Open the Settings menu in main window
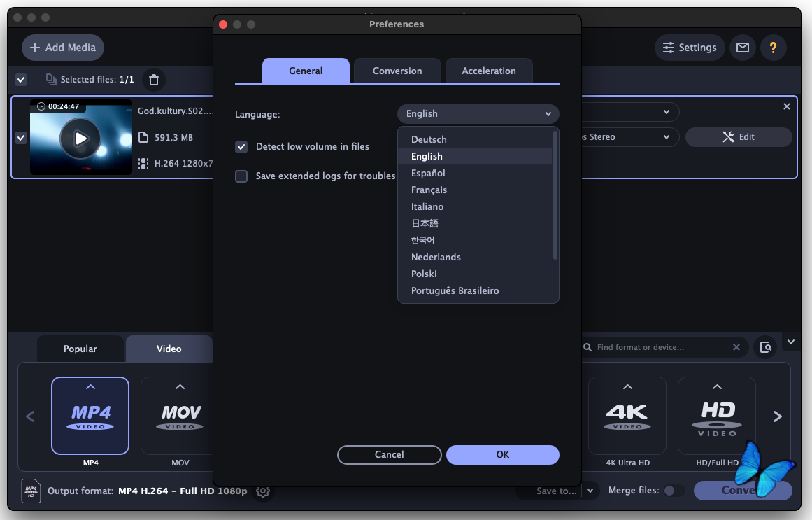This screenshot has width=812, height=520. click(x=690, y=48)
